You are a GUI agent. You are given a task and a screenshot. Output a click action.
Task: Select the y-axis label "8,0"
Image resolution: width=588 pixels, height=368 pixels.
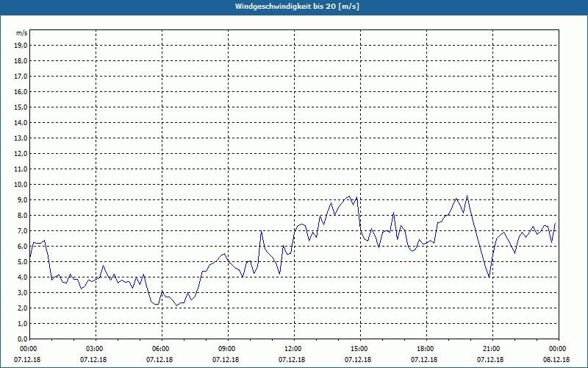tap(22, 215)
